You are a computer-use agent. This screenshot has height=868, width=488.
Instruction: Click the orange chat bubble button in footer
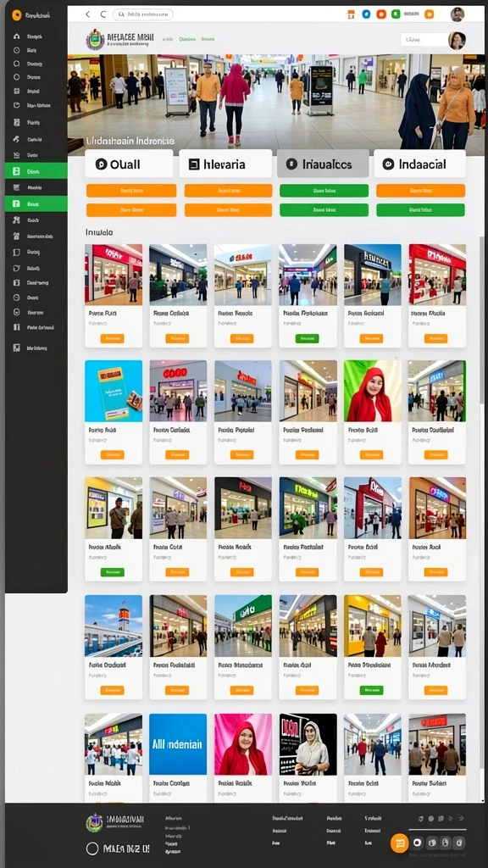(x=400, y=843)
